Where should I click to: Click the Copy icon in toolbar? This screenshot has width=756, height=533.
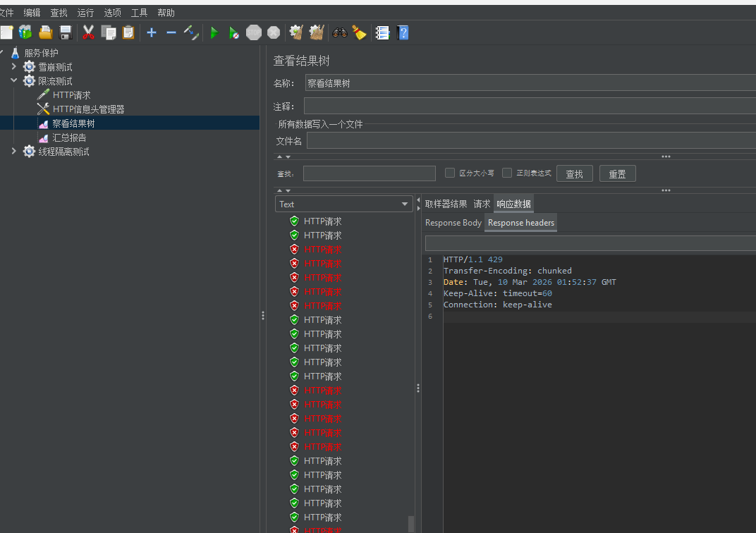[x=109, y=32]
